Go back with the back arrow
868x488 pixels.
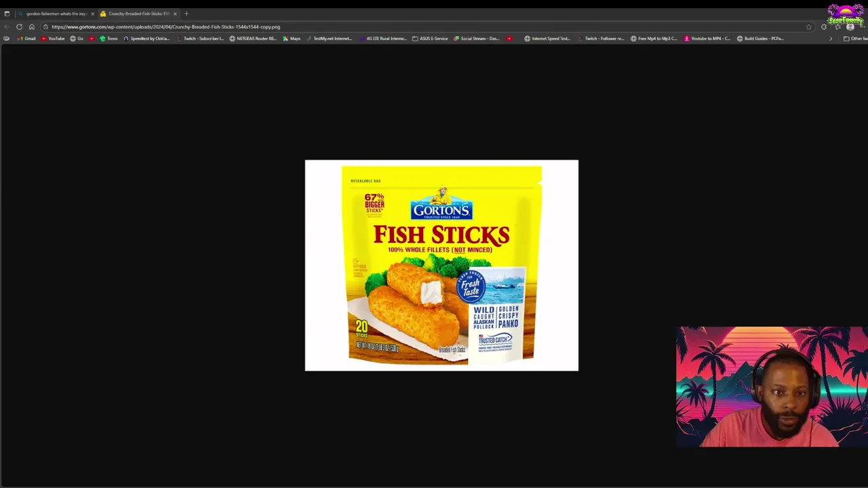[x=7, y=27]
